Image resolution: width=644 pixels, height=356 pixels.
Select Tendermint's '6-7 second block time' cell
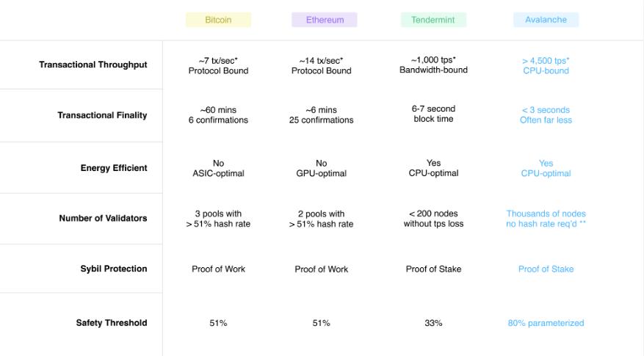433,114
